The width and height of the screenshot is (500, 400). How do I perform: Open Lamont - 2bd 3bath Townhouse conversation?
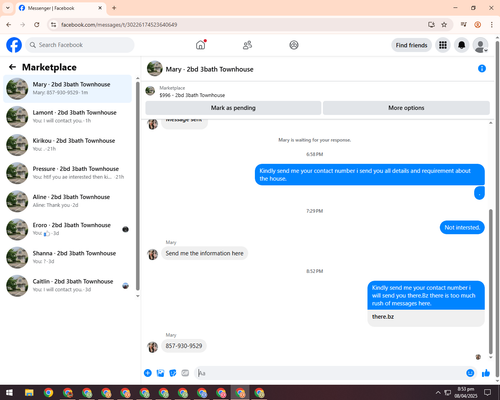(67, 117)
